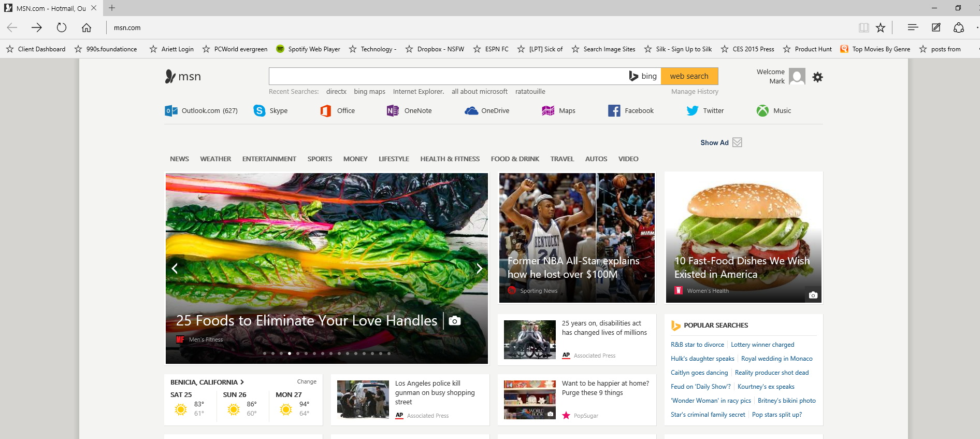Click the address bar msn.com
This screenshot has width=980, height=439.
127,28
